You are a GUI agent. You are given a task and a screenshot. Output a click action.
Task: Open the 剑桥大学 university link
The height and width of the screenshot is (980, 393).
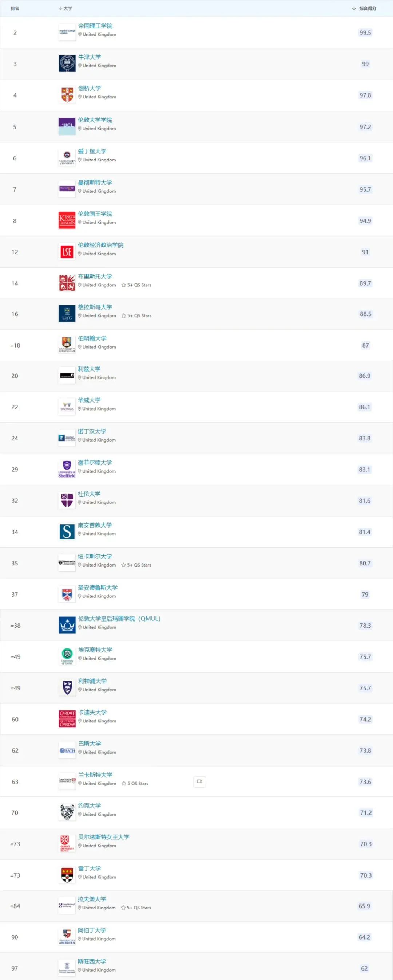click(90, 88)
